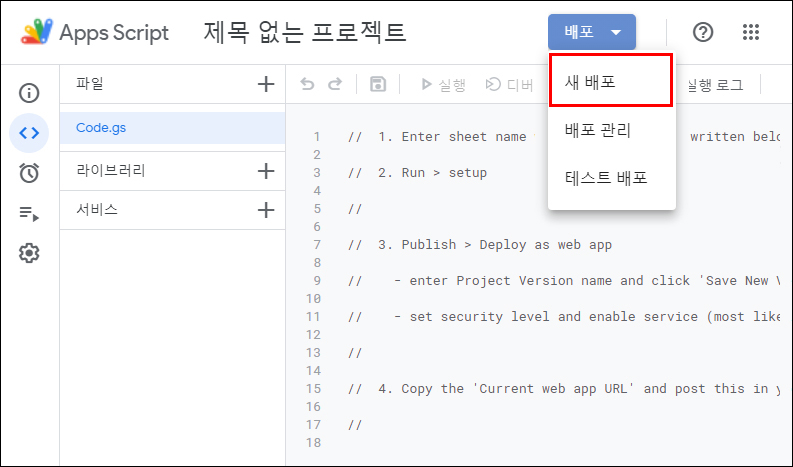This screenshot has height=467, width=793.
Task: Open the project Overview info icon
Action: pos(29,94)
